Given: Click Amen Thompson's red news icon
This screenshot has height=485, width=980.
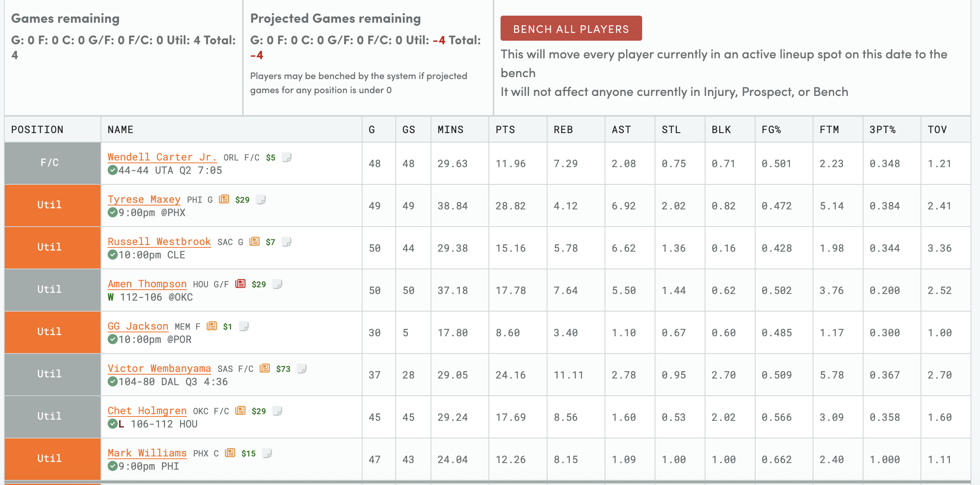Looking at the screenshot, I should [241, 284].
